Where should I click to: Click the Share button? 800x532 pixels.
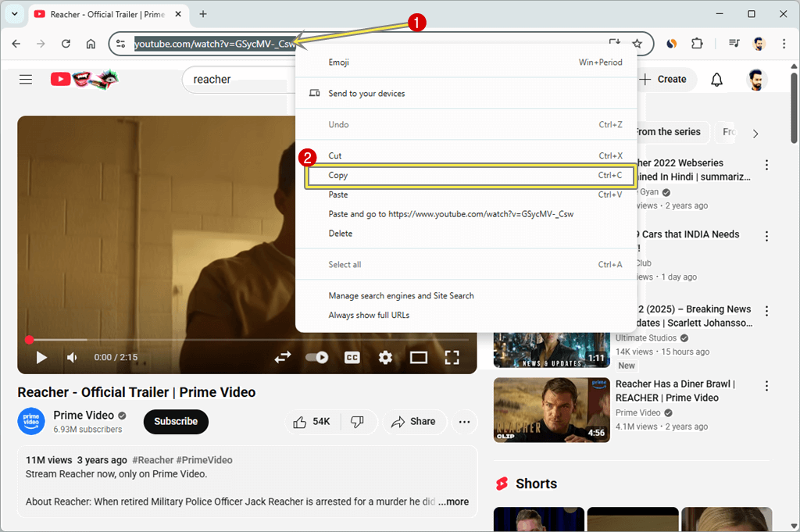click(x=414, y=422)
